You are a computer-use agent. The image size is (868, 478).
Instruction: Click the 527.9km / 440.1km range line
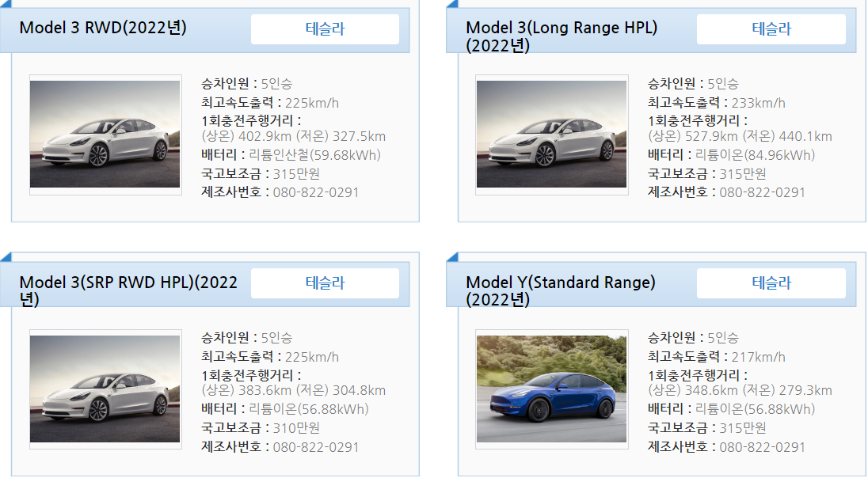pos(740,137)
